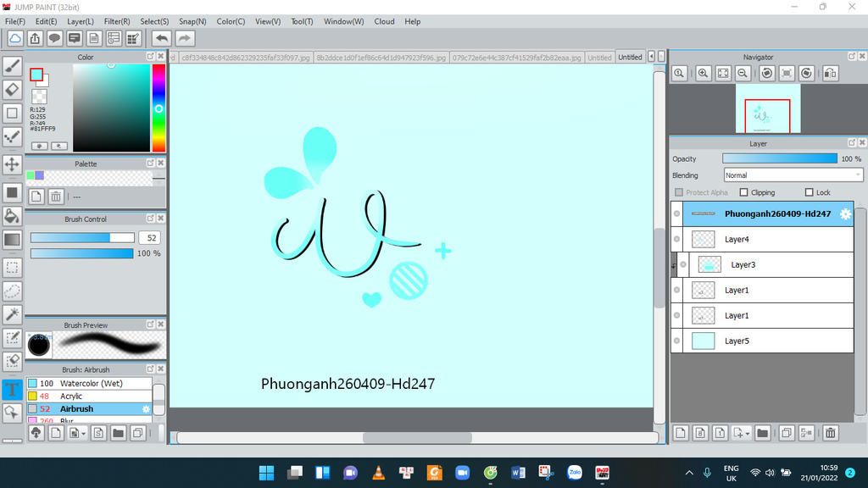Open the Blending mode dropdown
868x488 pixels.
[x=793, y=175]
